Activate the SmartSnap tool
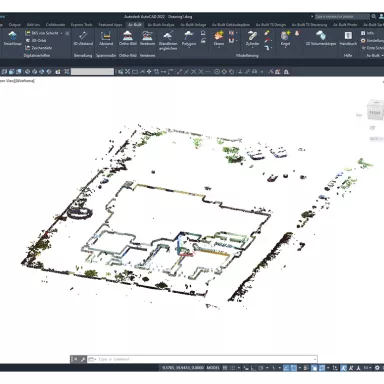 13,38
